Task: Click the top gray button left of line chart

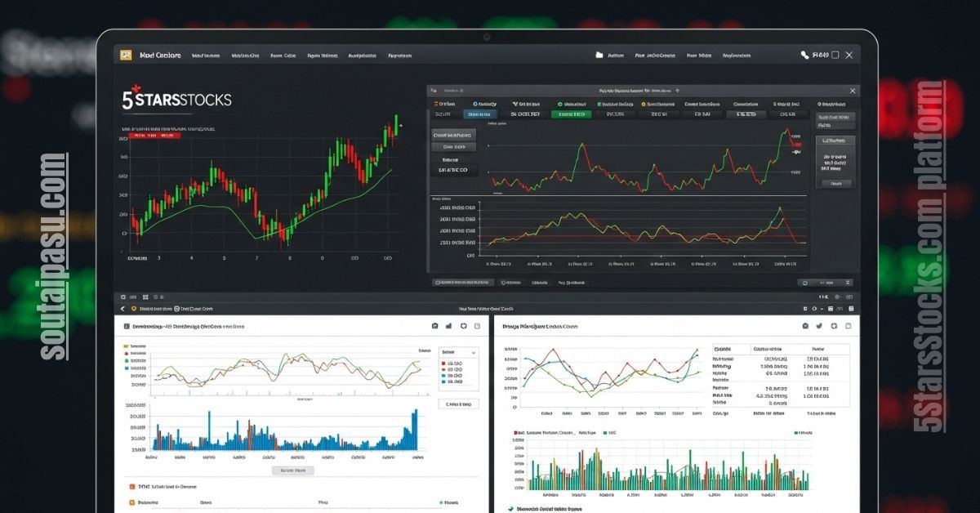Action: point(453,135)
